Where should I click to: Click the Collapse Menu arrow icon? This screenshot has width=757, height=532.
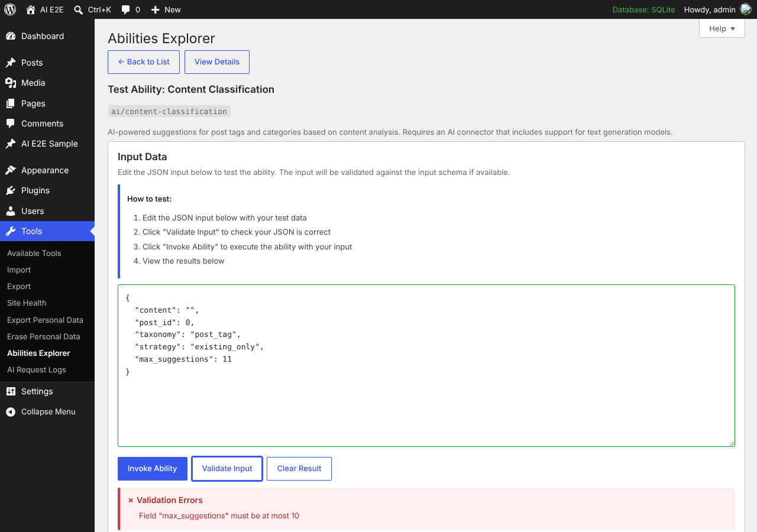[11, 412]
